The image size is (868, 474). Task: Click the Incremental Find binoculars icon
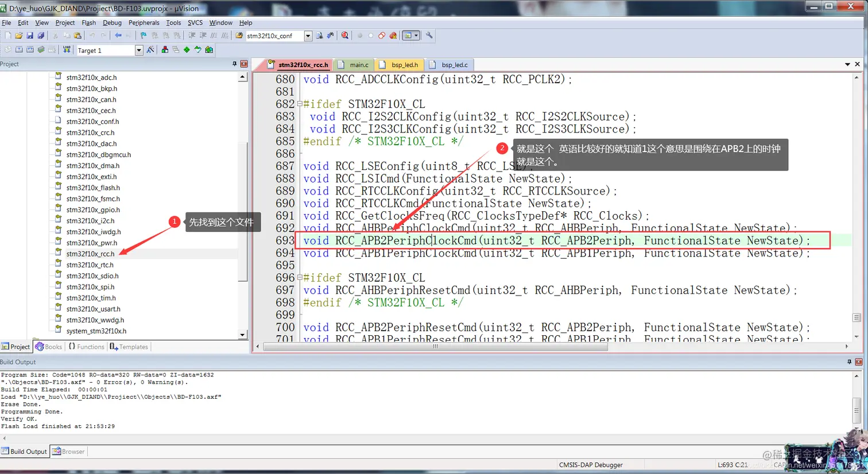click(330, 36)
